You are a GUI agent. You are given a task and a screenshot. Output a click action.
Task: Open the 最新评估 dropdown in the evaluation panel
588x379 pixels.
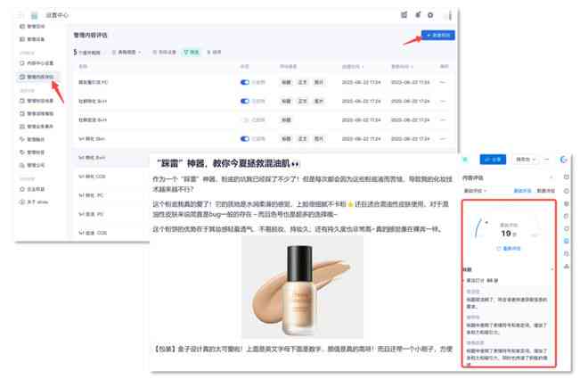[475, 191]
